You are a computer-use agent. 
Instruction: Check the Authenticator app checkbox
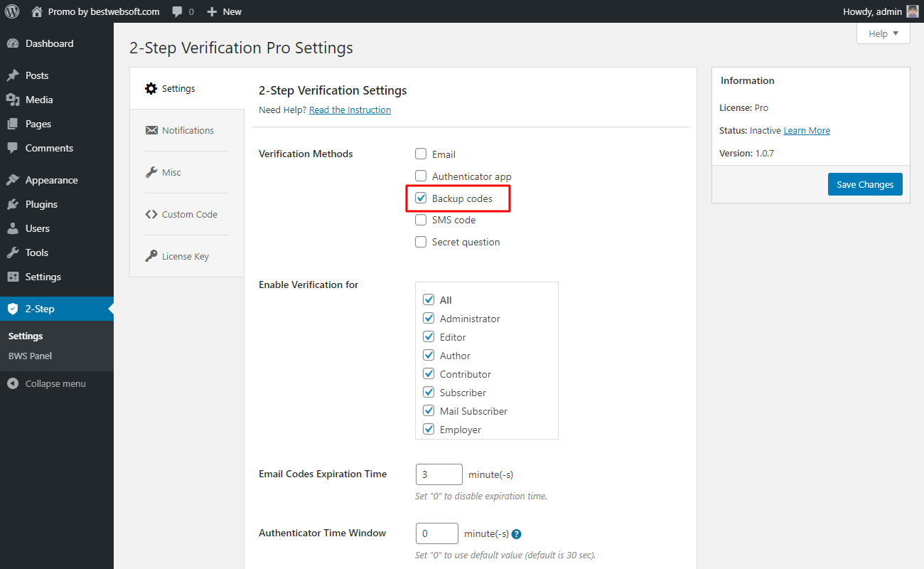(x=421, y=176)
